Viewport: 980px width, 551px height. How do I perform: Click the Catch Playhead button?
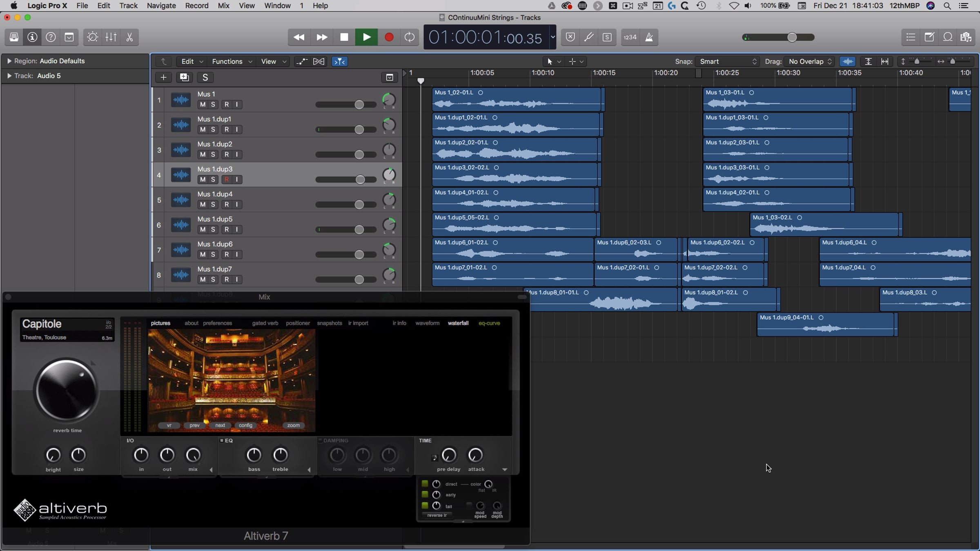coord(339,62)
